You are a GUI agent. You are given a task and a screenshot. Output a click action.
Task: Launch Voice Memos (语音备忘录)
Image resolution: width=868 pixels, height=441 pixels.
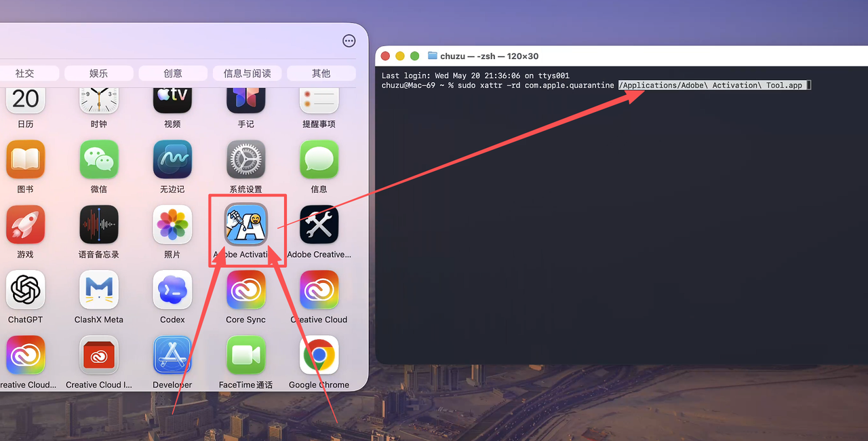[x=99, y=225]
